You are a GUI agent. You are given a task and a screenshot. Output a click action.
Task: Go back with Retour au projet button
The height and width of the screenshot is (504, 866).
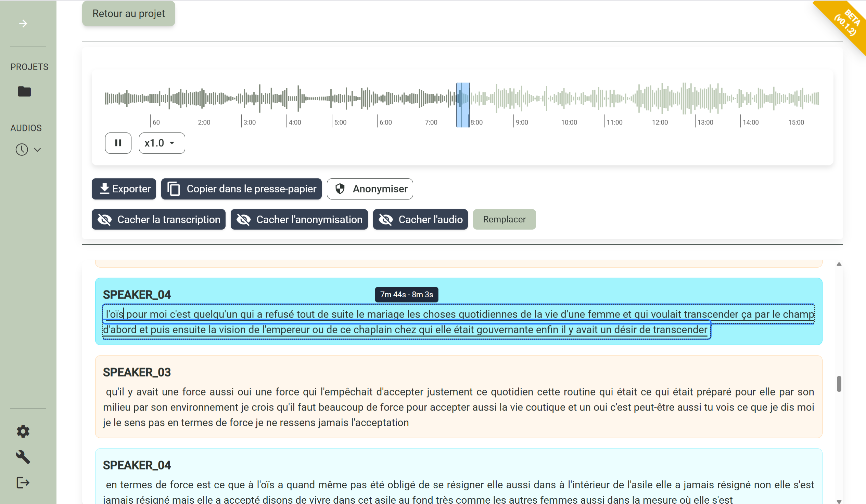click(128, 13)
